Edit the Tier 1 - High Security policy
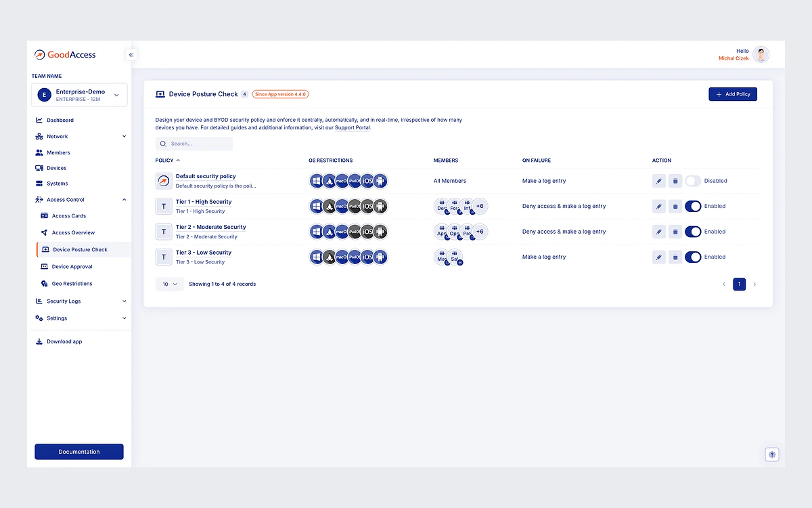 (659, 206)
